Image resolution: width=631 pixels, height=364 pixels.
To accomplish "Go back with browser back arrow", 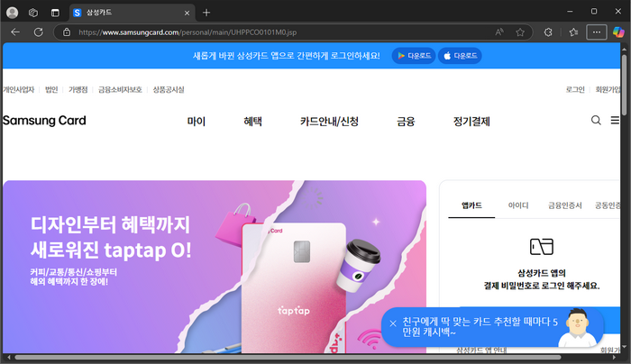I will pos(15,32).
